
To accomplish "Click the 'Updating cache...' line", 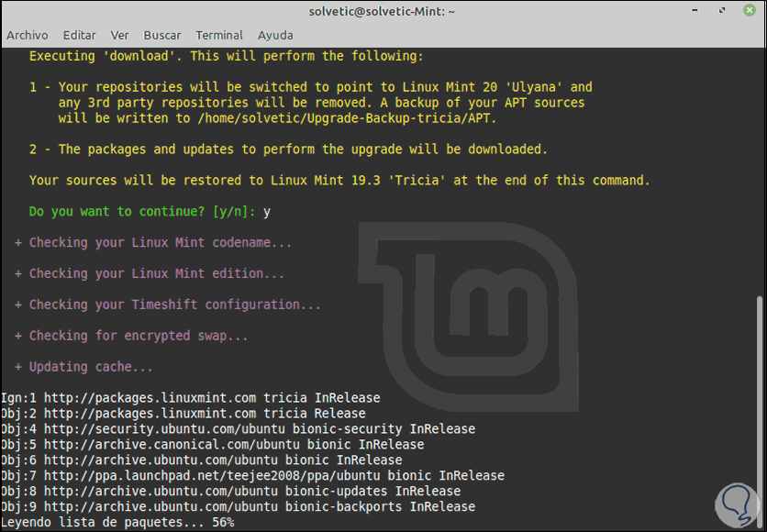I will 83,367.
